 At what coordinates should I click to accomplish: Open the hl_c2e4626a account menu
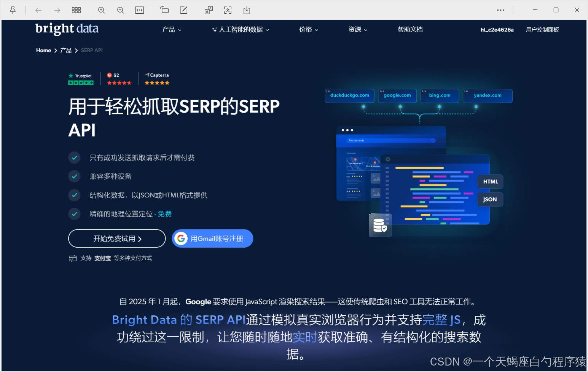pos(497,30)
